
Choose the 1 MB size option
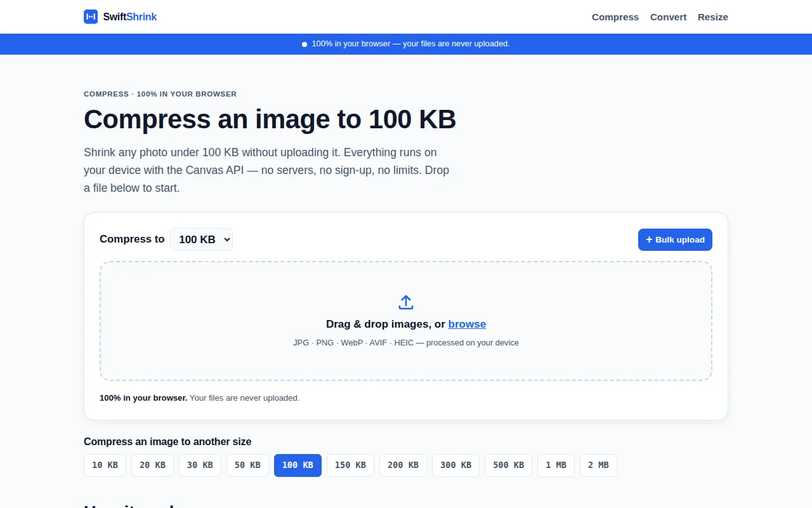pos(556,465)
